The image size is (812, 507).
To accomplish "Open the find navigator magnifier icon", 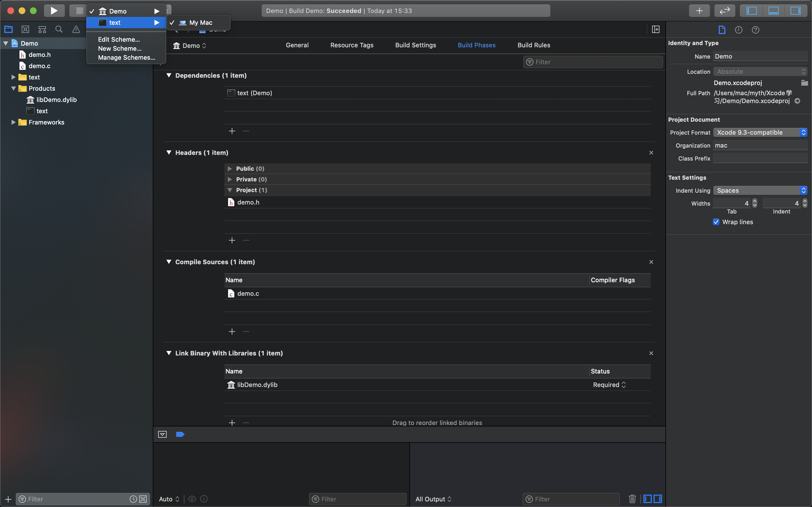I will click(59, 30).
